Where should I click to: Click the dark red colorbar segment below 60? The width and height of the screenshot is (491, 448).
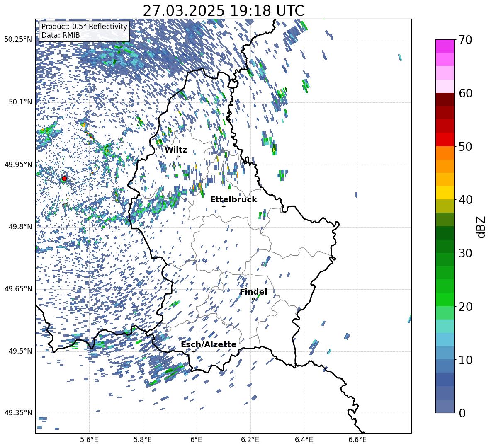tap(445, 100)
